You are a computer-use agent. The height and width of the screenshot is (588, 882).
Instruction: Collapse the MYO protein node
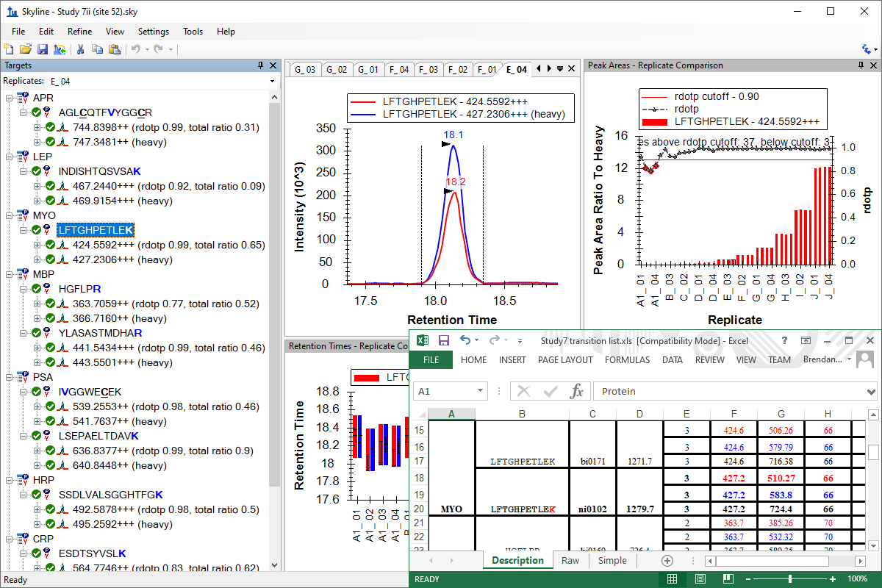[9, 215]
